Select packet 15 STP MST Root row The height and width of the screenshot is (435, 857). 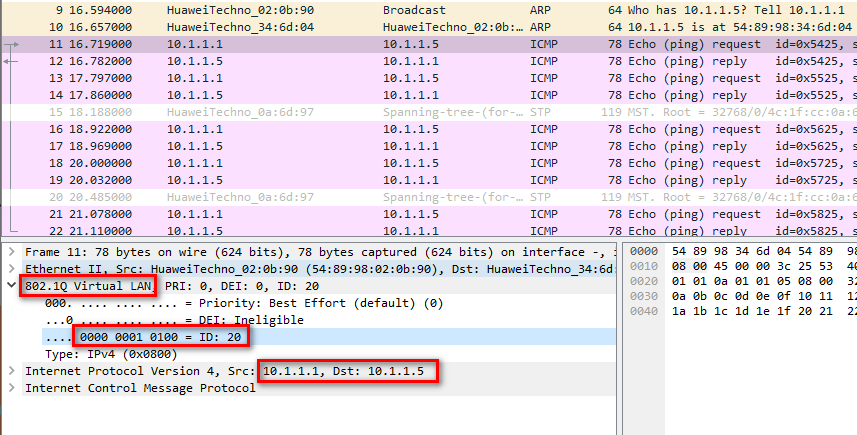pyautogui.click(x=430, y=112)
